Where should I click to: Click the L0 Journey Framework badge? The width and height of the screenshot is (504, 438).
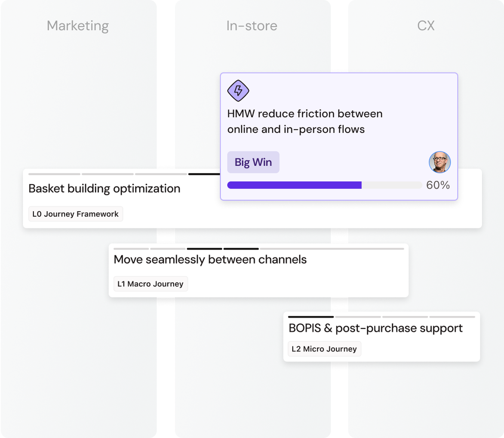click(76, 214)
